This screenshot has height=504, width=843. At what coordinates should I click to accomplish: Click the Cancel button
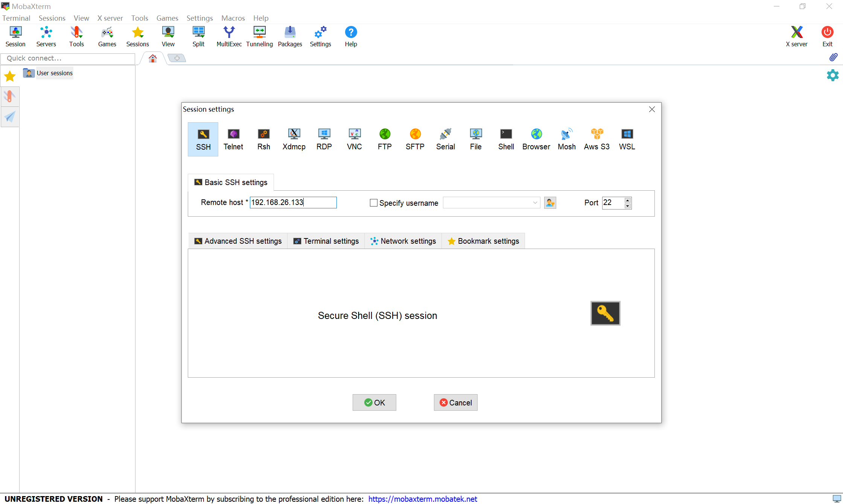click(x=455, y=402)
